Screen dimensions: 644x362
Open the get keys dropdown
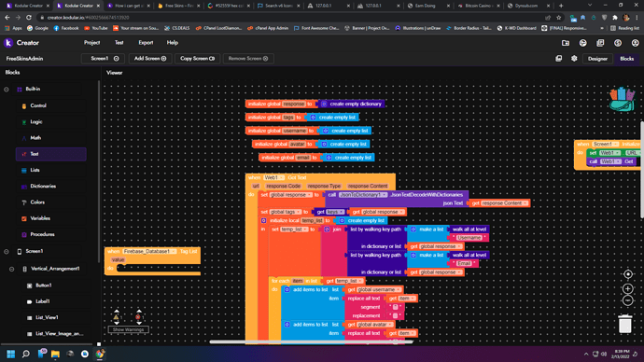pos(335,212)
